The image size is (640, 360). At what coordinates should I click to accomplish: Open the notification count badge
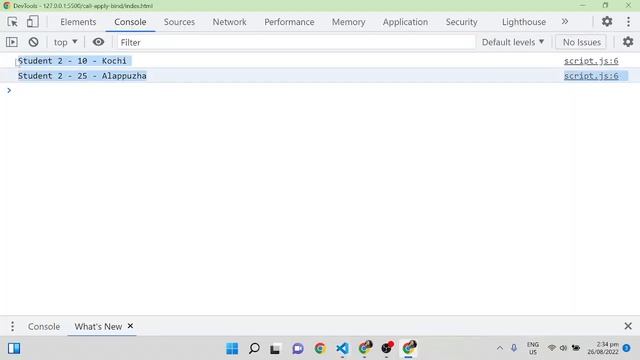click(627, 348)
